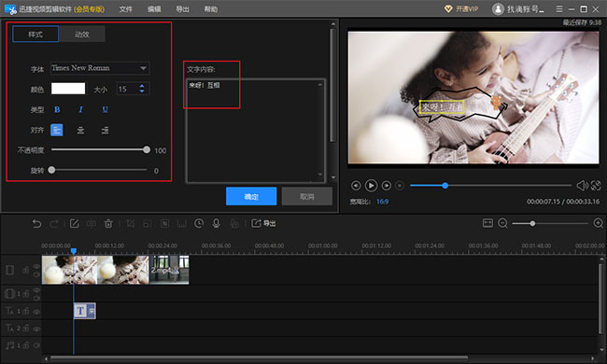This screenshot has height=364, width=607.
Task: Open the edit clip pencil icon
Action: tap(74, 224)
